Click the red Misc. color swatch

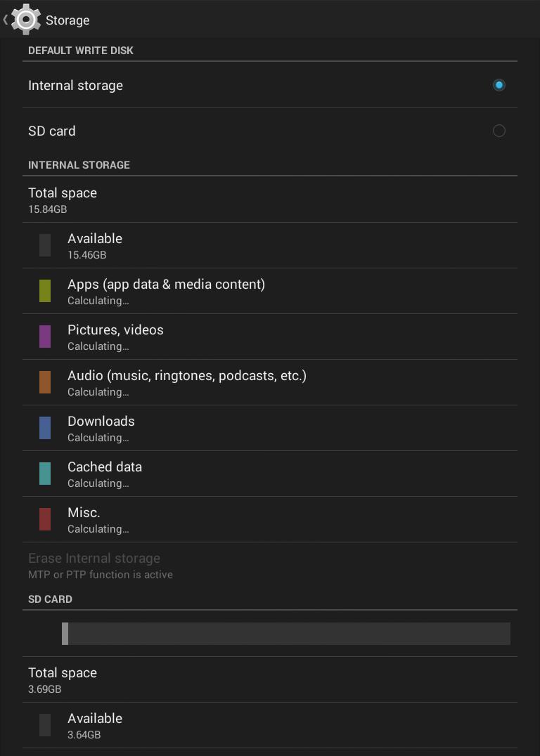45,519
